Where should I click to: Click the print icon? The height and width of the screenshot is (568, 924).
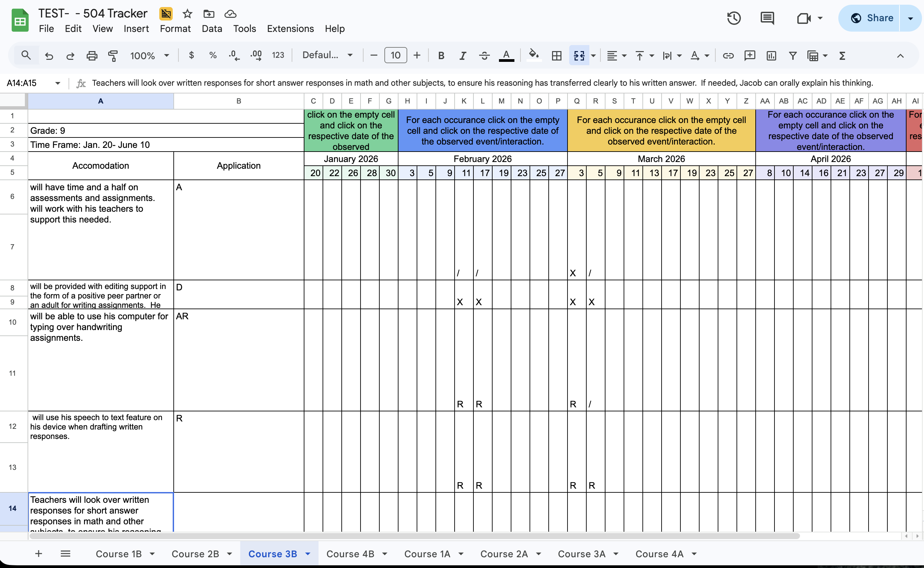(x=92, y=55)
